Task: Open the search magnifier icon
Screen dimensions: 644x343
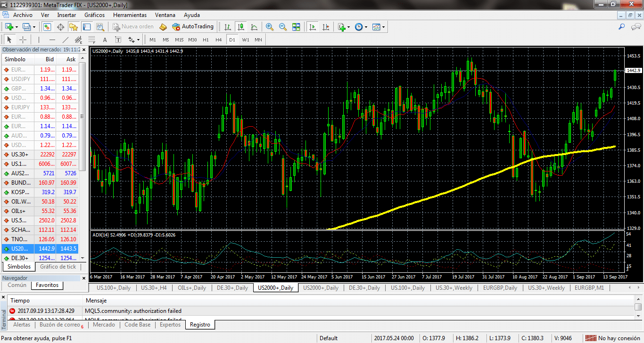Action: point(622,27)
